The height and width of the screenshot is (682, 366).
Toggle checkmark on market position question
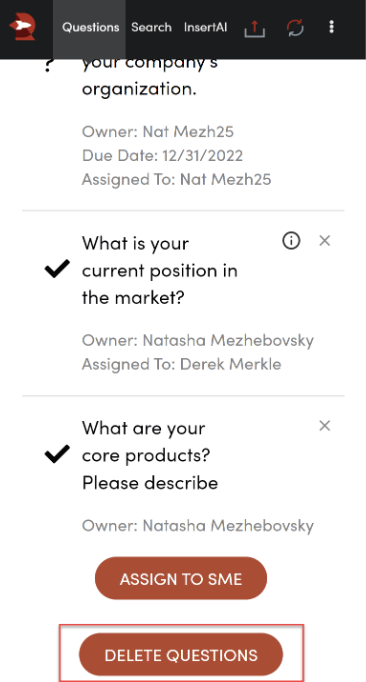click(57, 268)
